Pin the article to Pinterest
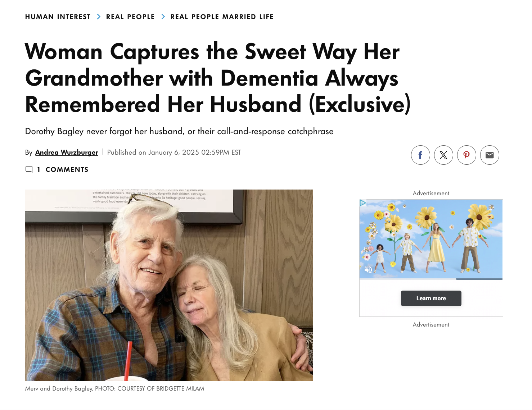Image resolution: width=532 pixels, height=410 pixels. (x=466, y=155)
